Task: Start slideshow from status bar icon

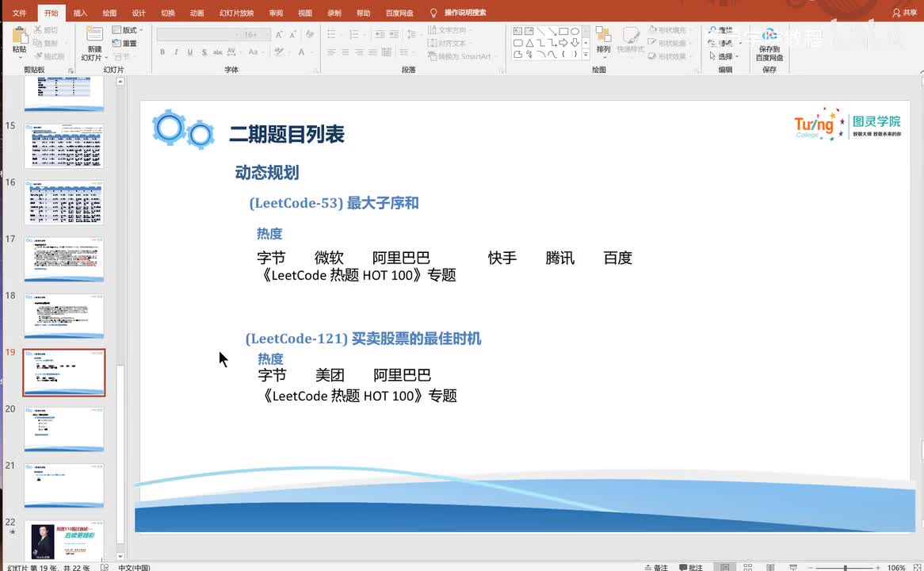Action: point(793,567)
